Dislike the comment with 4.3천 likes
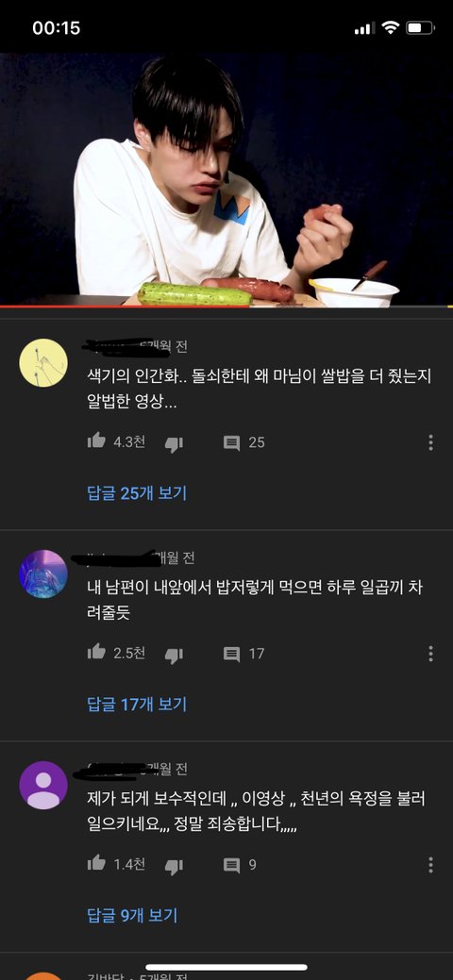The image size is (453, 980). 174,443
